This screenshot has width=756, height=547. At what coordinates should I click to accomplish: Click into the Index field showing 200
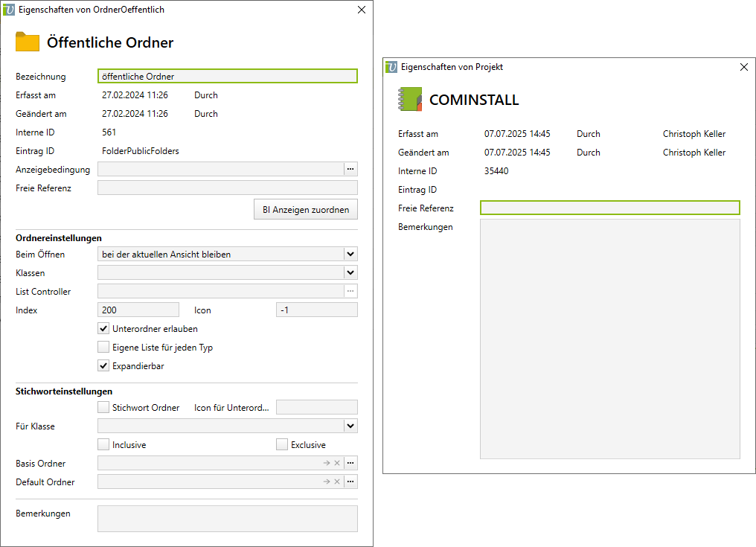[138, 310]
